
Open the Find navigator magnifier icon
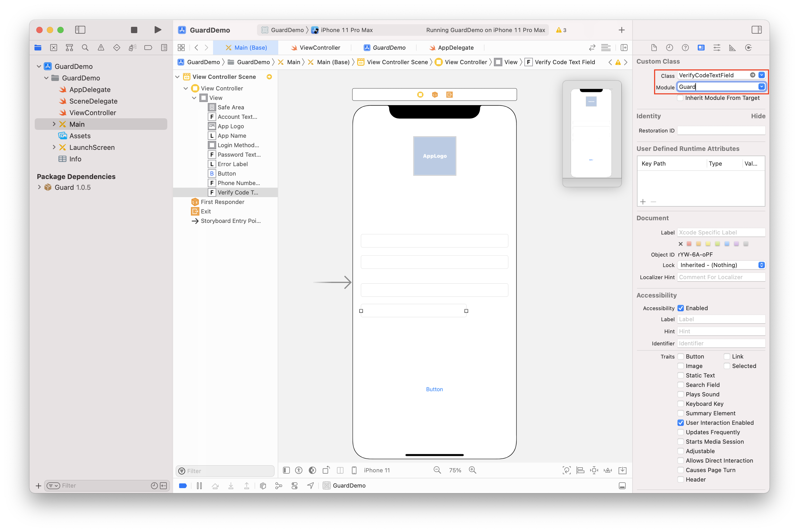[85, 48]
